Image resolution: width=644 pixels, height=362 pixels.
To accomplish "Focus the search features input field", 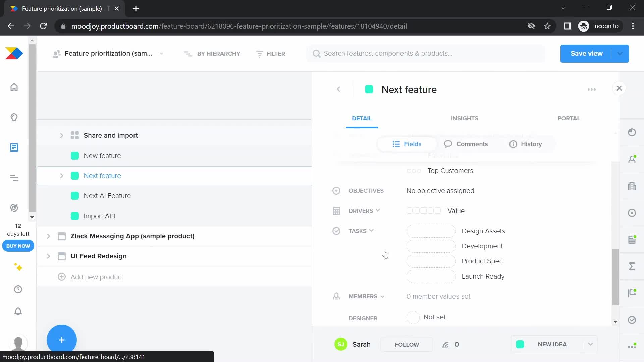I will click(425, 54).
